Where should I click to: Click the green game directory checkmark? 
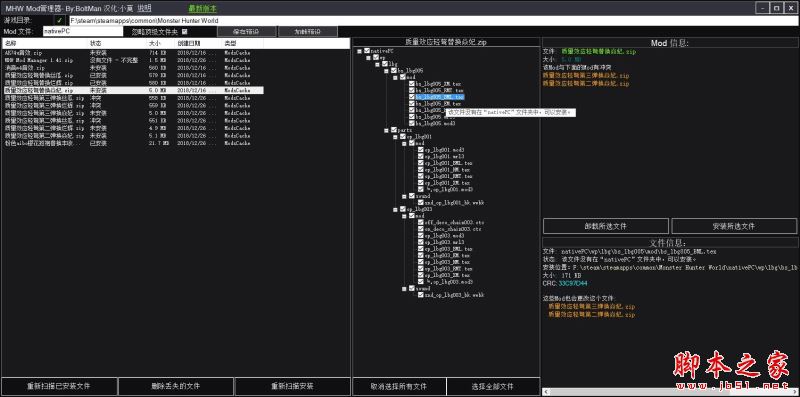click(60, 20)
